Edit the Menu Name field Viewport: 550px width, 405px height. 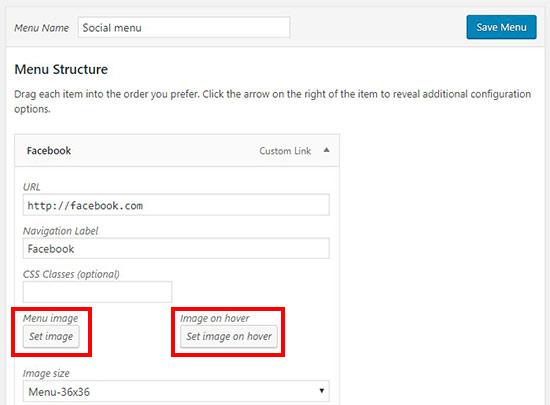[184, 27]
